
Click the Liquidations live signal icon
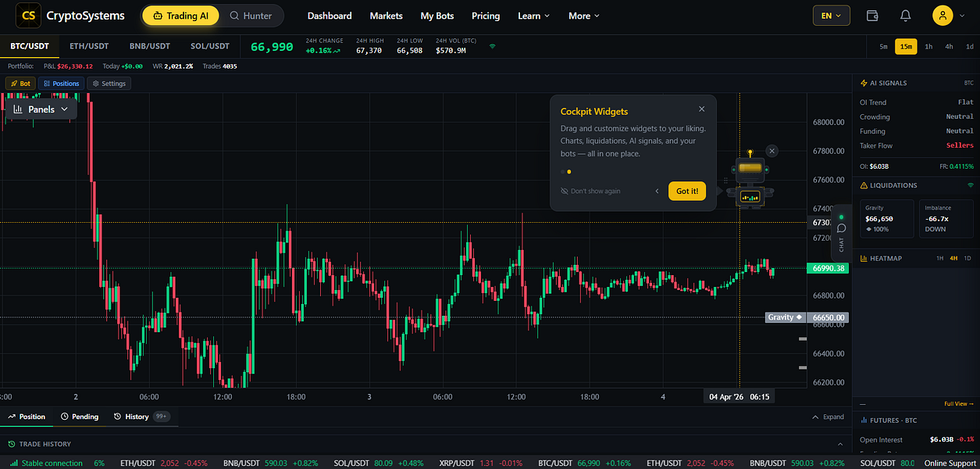971,185
